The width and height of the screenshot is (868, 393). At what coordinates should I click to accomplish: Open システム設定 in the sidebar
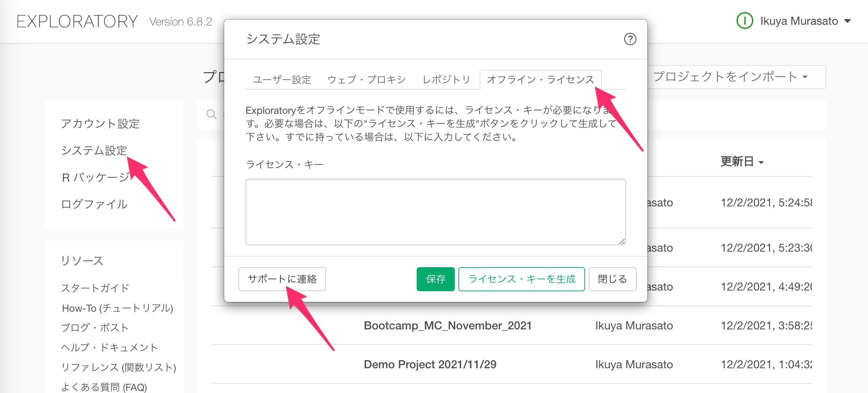[x=94, y=151]
